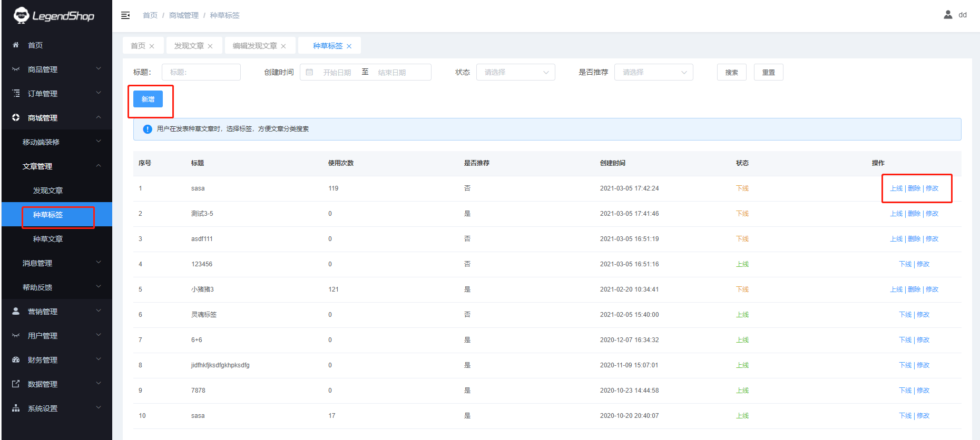The width and height of the screenshot is (980, 440).
Task: Click the 标题 search input field
Action: (201, 72)
